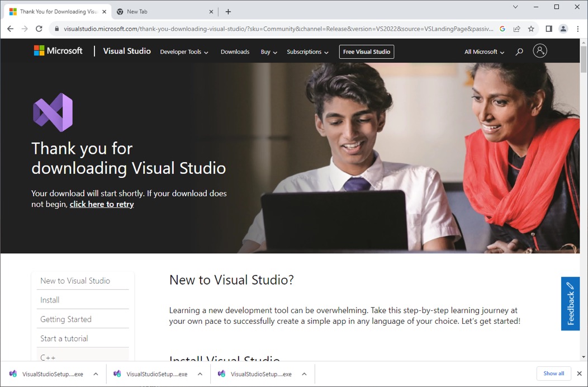Switch to the New Tab tab

pos(162,12)
